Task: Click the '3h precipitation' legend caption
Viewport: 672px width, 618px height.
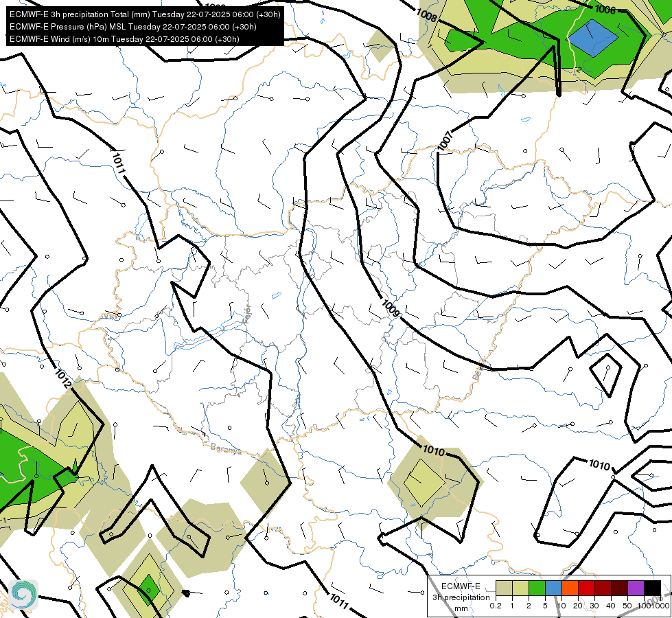Action: click(461, 597)
